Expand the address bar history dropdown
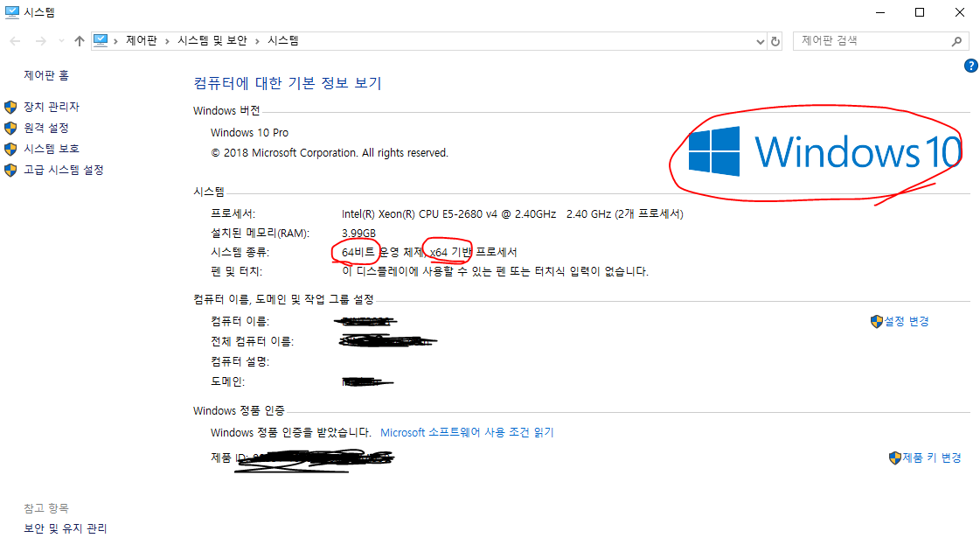Screen dimensions: 980x552 pyautogui.click(x=760, y=42)
